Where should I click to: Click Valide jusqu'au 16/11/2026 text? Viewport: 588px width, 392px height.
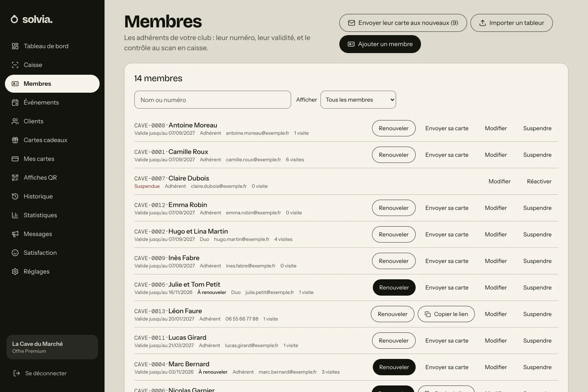pos(163,292)
